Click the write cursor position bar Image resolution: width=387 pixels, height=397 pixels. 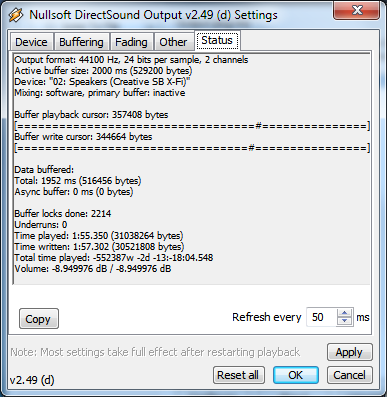192,148
